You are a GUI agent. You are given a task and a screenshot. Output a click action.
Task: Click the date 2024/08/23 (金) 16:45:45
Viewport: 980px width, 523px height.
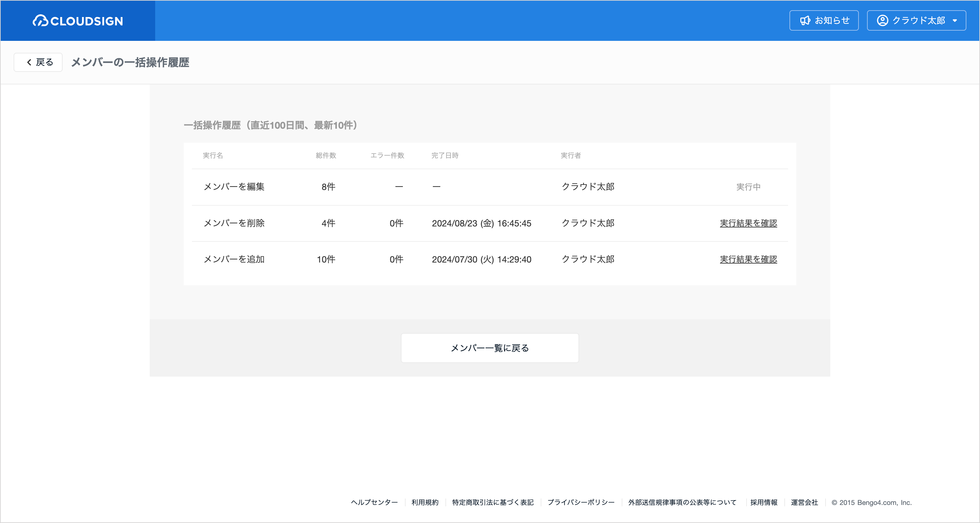coord(481,223)
